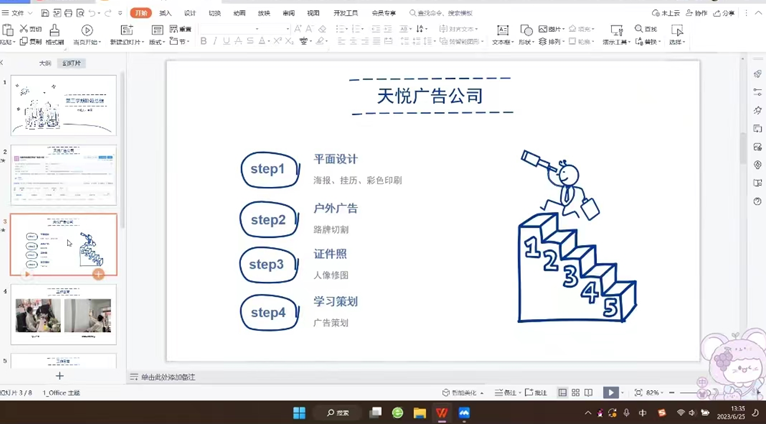Click the zoom slider in status bar
This screenshot has height=424, width=766.
click(x=698, y=393)
